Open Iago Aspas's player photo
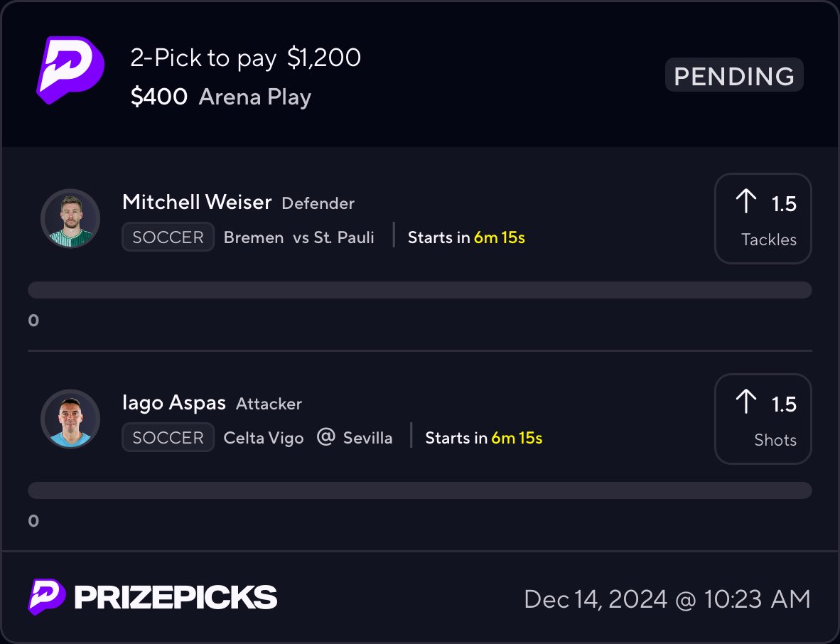The width and height of the screenshot is (840, 644). [x=70, y=419]
